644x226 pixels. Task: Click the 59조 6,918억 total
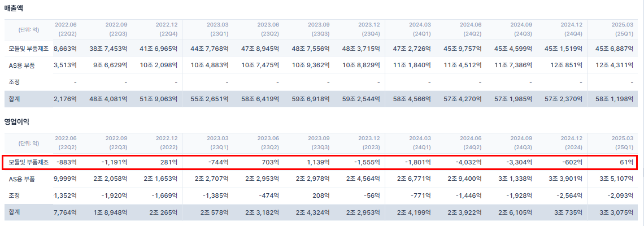tap(311, 99)
